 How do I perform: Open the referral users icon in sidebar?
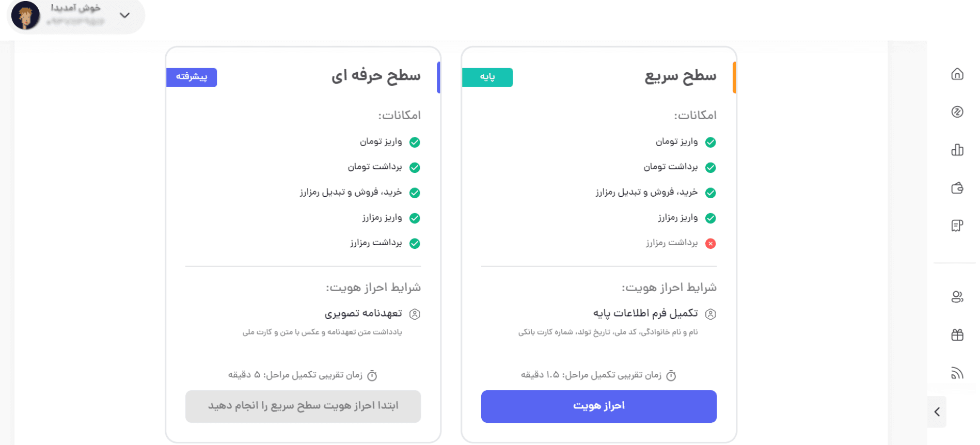pos(957,297)
